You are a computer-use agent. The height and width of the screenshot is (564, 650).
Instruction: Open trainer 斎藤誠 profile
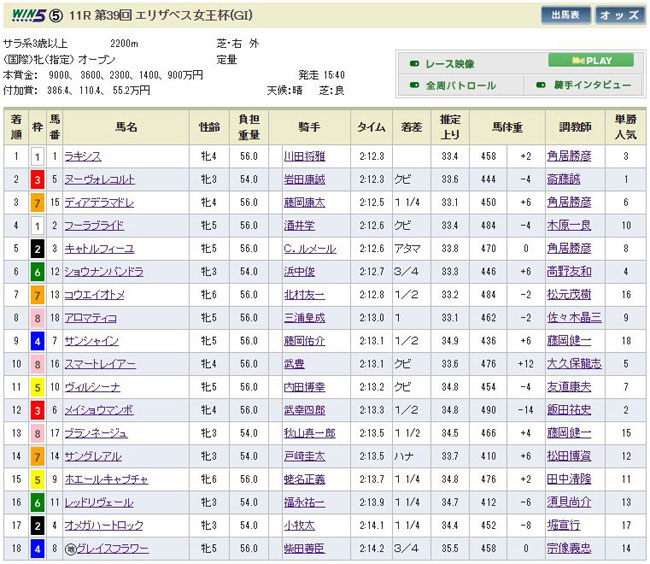563,180
